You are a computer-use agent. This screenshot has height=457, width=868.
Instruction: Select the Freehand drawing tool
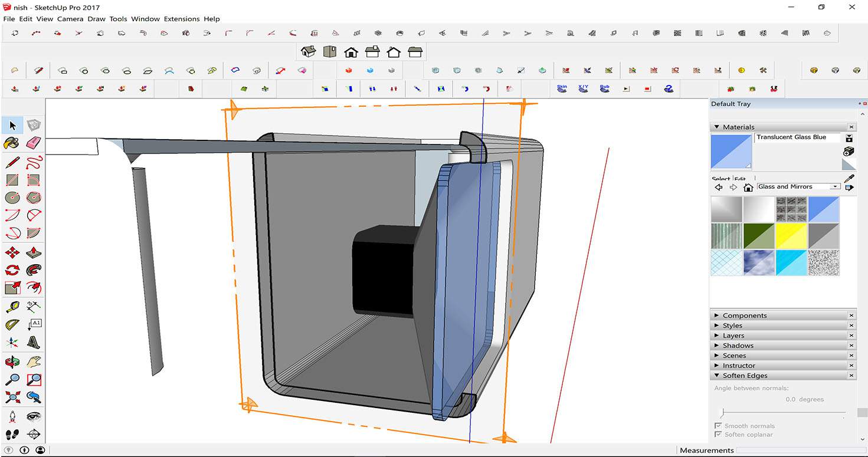point(34,162)
